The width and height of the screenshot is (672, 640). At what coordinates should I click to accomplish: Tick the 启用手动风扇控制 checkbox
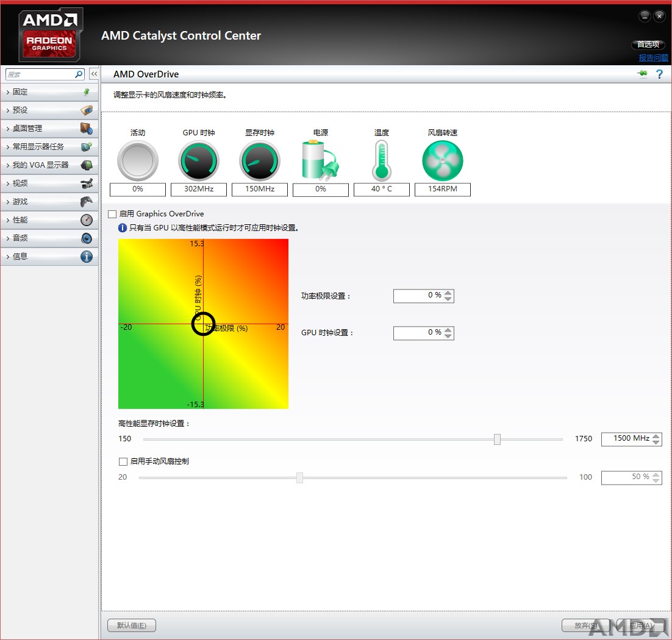(x=123, y=461)
